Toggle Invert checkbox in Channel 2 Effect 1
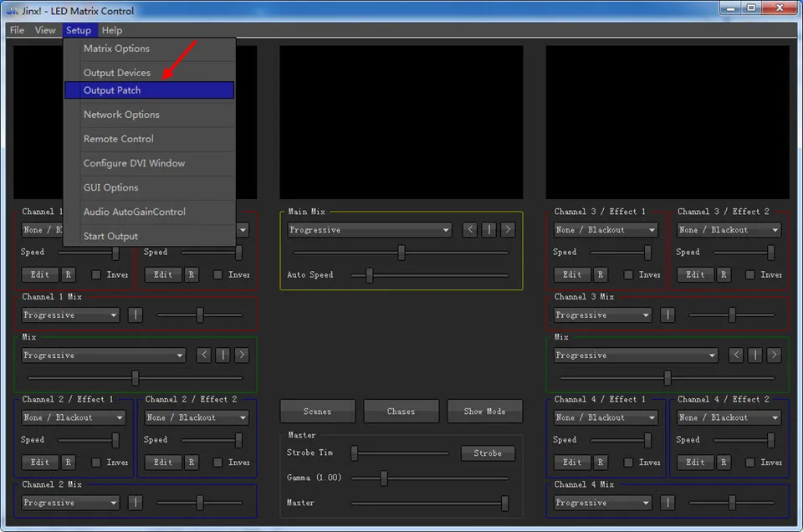Screen dimensions: 803x532 pos(95,463)
